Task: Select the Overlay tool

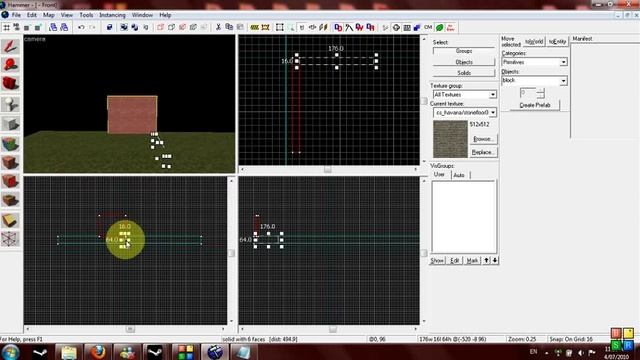Action: click(x=10, y=200)
